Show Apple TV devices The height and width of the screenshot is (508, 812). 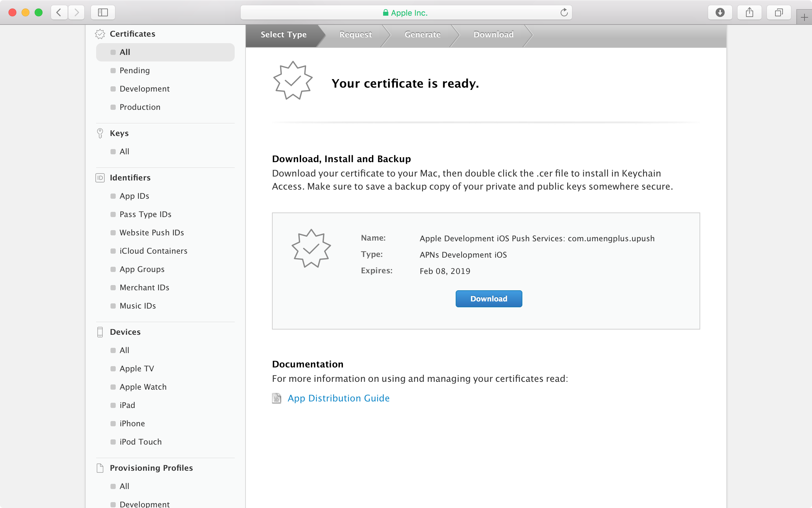137,368
